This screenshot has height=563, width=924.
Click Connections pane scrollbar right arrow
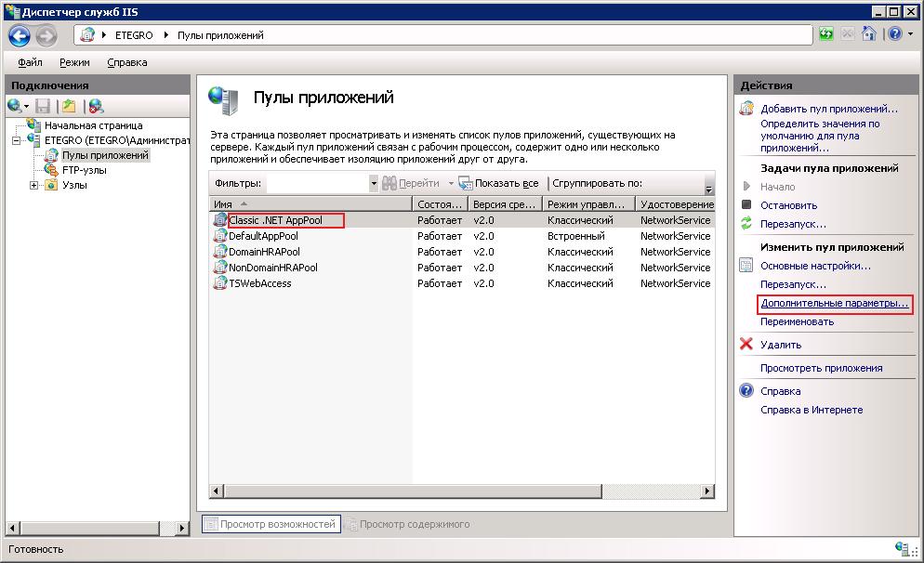pyautogui.click(x=182, y=529)
